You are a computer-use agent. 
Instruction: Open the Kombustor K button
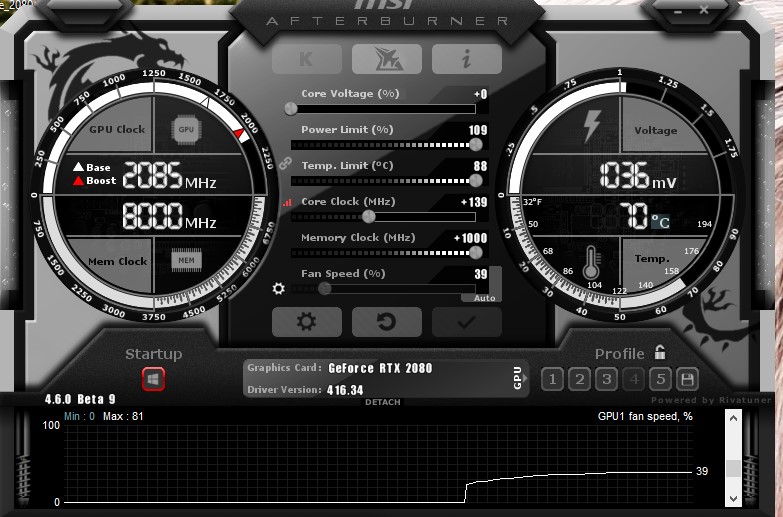coord(307,59)
